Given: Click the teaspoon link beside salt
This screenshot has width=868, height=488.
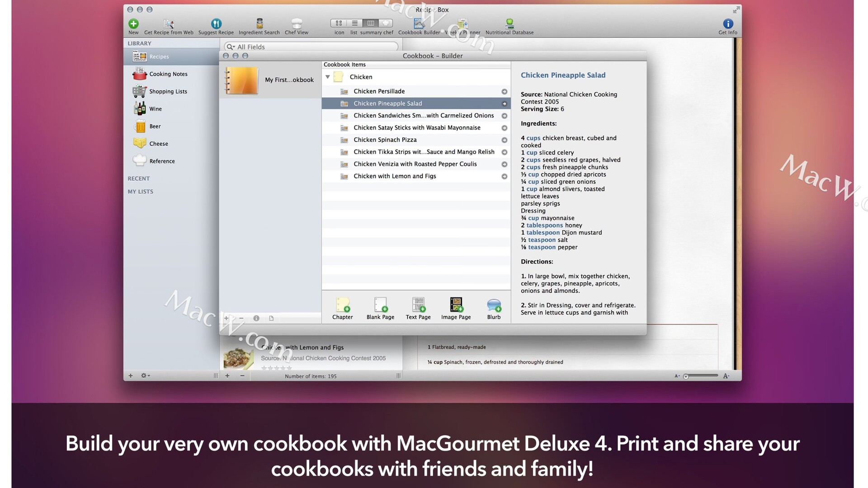Looking at the screenshot, I should pyautogui.click(x=542, y=240).
